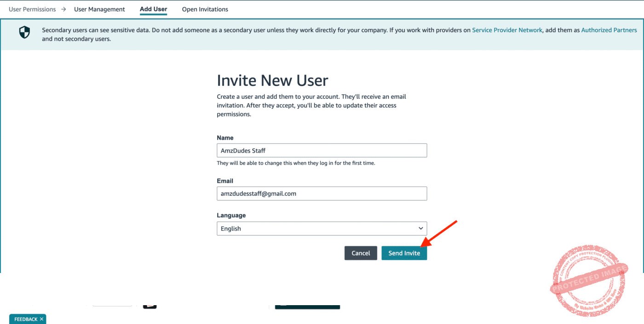Image resolution: width=644 pixels, height=324 pixels.
Task: Dismiss the Feedback widget with X
Action: pos(41,319)
